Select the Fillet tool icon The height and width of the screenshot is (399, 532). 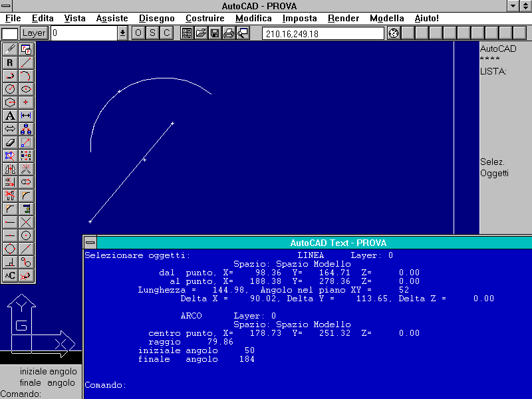pos(26,196)
